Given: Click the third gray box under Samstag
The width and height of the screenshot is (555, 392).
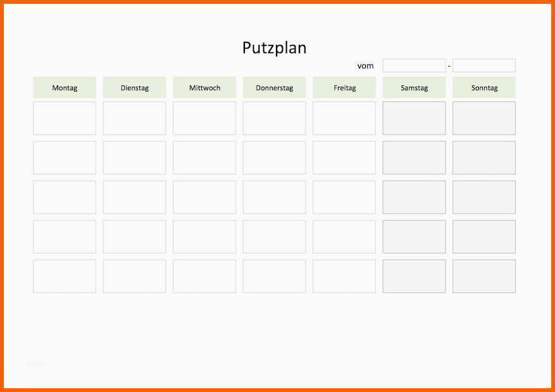Looking at the screenshot, I should (x=414, y=197).
